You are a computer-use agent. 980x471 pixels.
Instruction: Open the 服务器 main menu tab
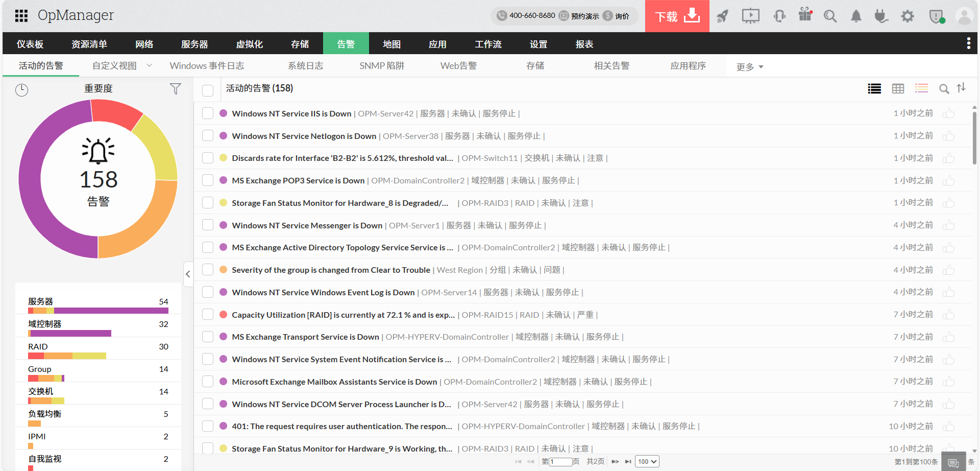tap(194, 44)
